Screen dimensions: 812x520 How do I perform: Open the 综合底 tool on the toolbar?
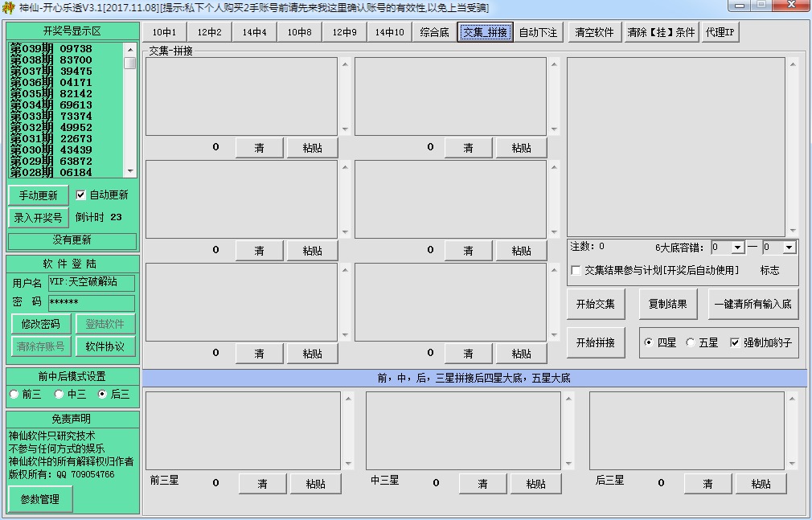pos(434,32)
